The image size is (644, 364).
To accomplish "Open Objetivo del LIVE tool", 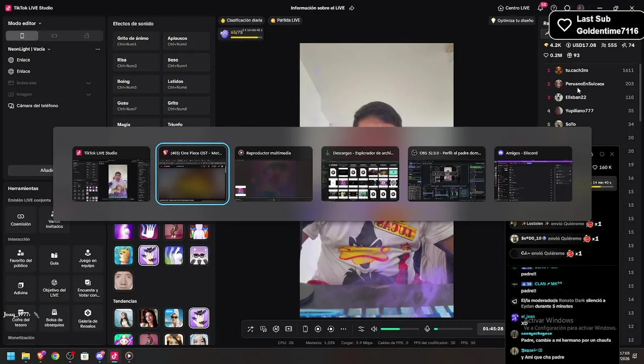I will point(54,288).
